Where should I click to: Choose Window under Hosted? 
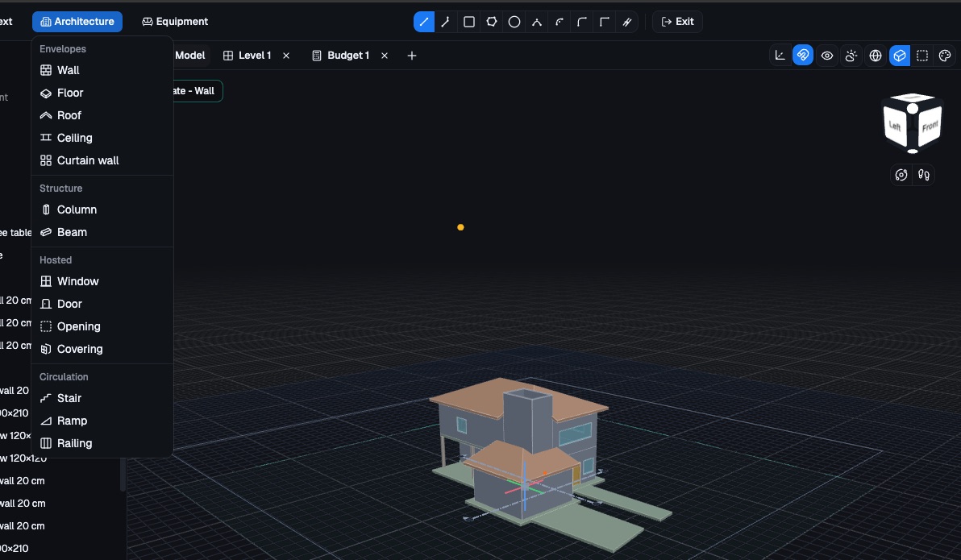(102, 282)
